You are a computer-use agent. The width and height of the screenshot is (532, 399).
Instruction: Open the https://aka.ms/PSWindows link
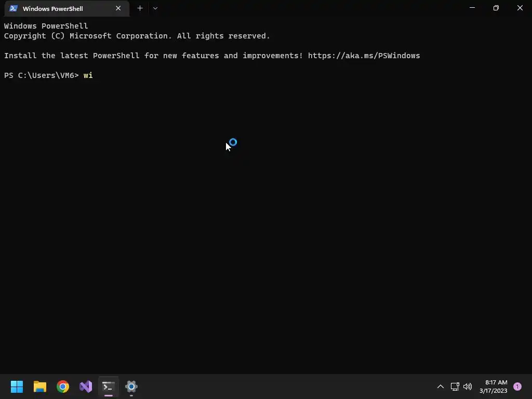(364, 56)
